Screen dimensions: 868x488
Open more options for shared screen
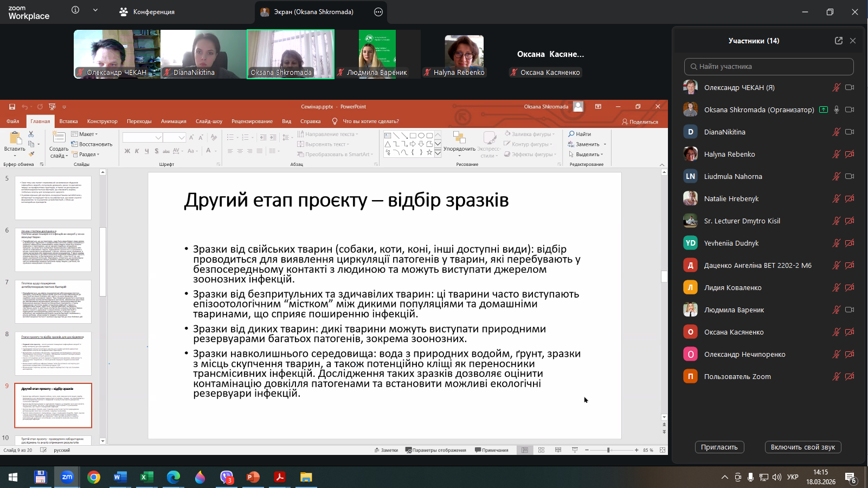coord(378,12)
